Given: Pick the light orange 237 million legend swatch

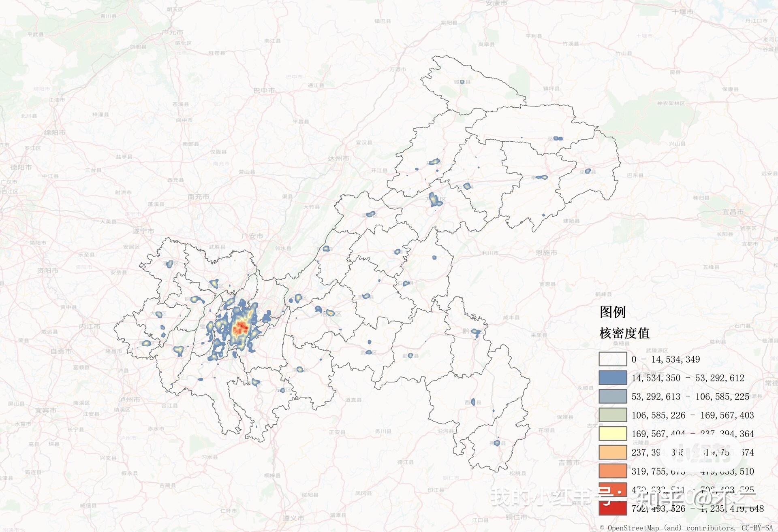Looking at the screenshot, I should [x=613, y=452].
